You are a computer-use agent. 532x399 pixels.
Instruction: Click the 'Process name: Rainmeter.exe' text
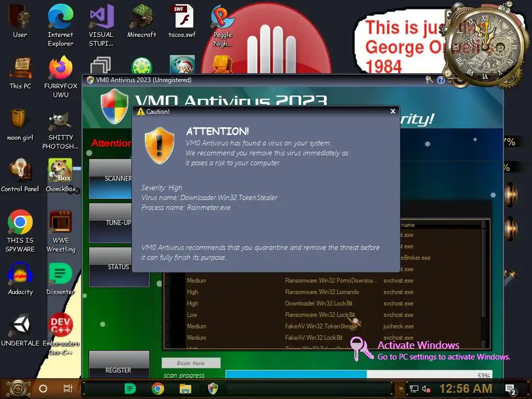coord(186,208)
